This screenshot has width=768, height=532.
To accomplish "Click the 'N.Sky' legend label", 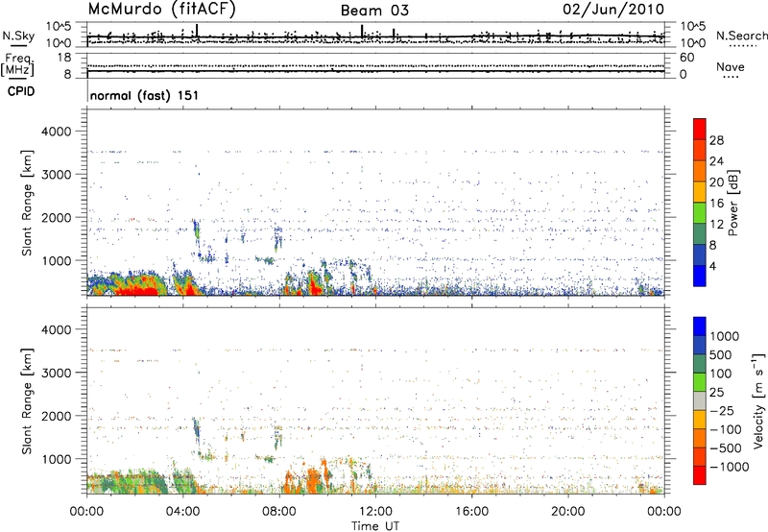I will (x=18, y=36).
